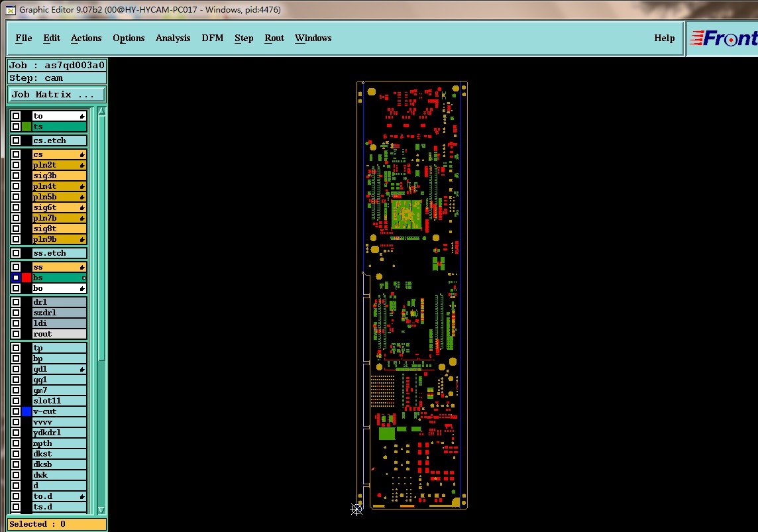Open the DFM menu

(213, 38)
